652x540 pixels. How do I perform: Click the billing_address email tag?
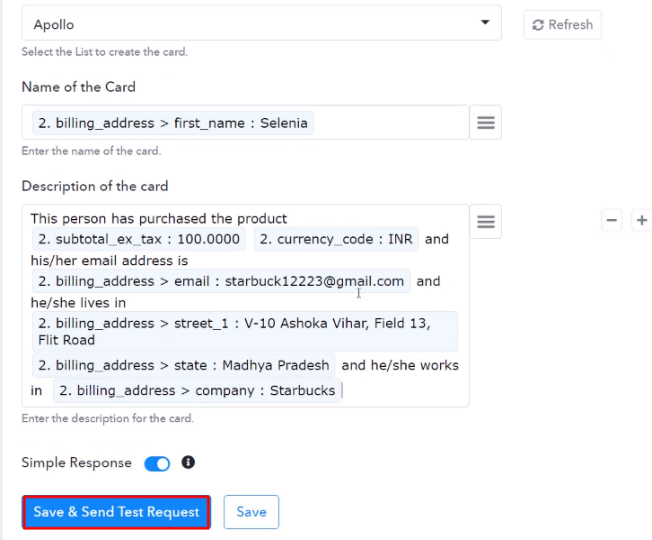220,282
